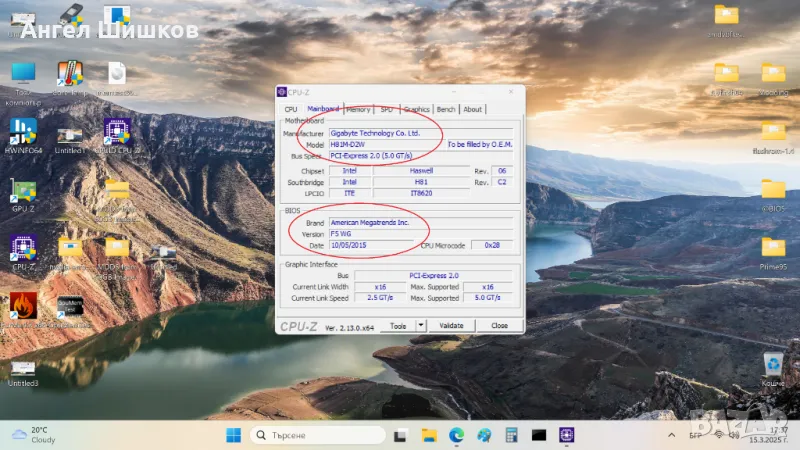Image resolution: width=800 pixels, height=450 pixels.
Task: Switch to the CPU tab
Action: point(291,109)
